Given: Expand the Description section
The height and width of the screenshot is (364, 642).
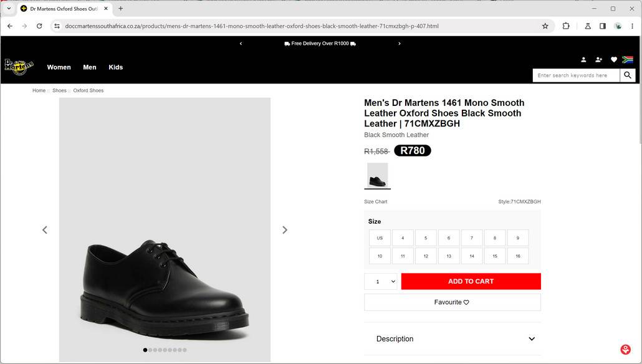Looking at the screenshot, I should coord(453,339).
